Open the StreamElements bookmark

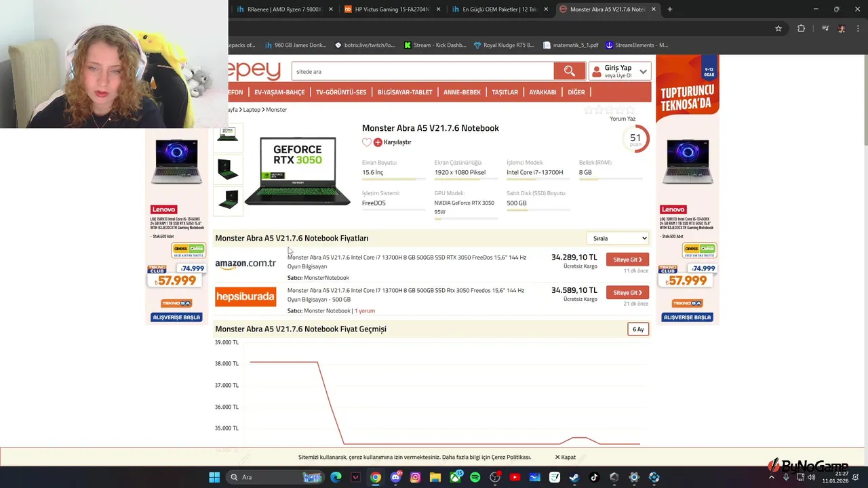click(637, 45)
